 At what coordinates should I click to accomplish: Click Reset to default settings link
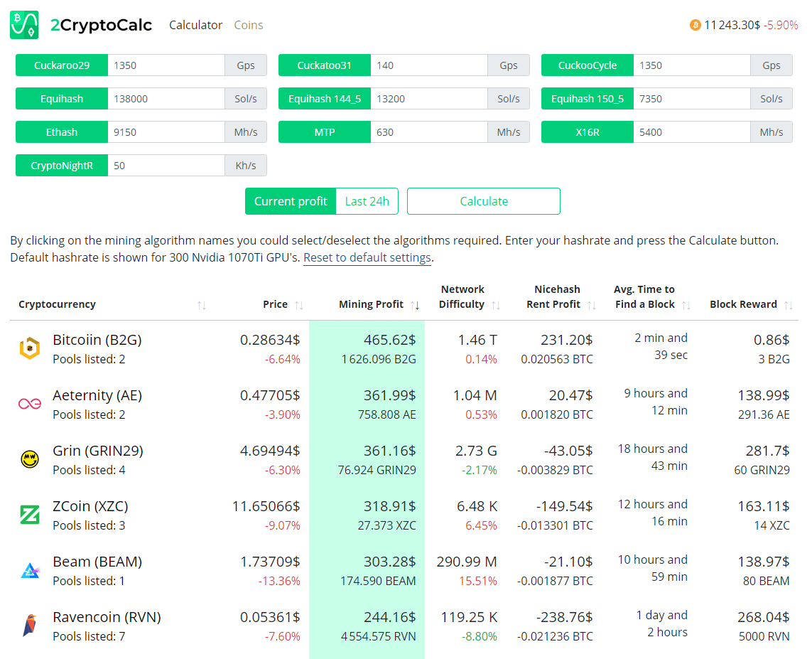[x=367, y=257]
